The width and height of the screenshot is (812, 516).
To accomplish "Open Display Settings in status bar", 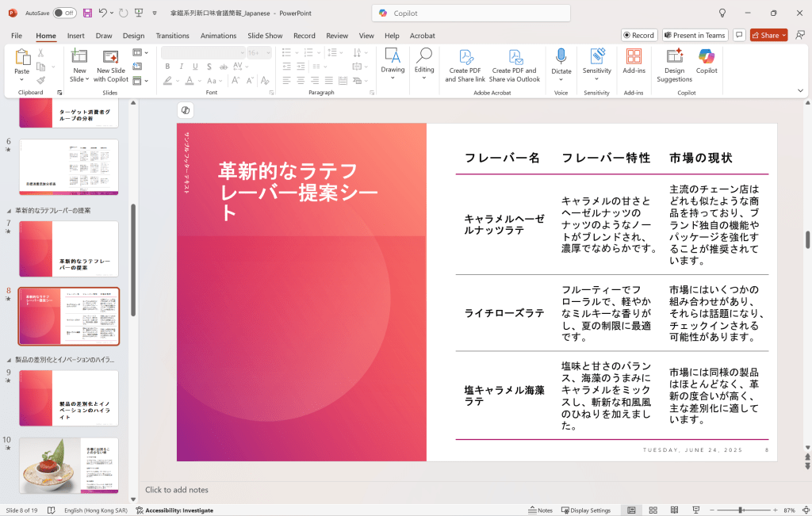I will [586, 510].
